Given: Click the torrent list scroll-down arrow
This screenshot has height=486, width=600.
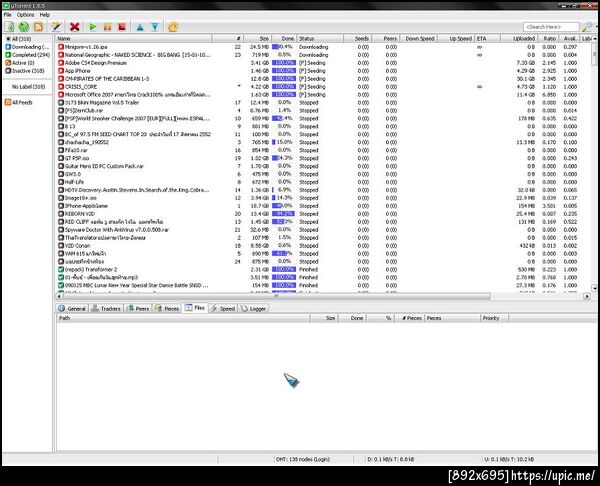Looking at the screenshot, I should (594, 288).
